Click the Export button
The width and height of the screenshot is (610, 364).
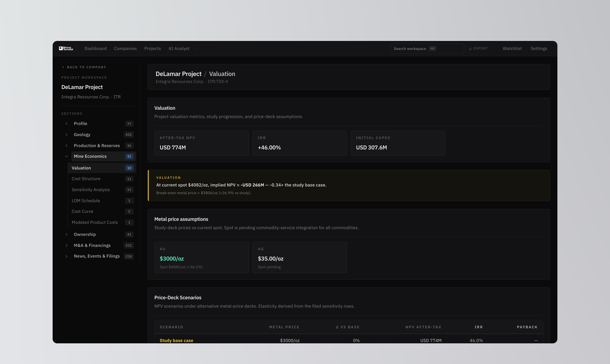(x=478, y=48)
